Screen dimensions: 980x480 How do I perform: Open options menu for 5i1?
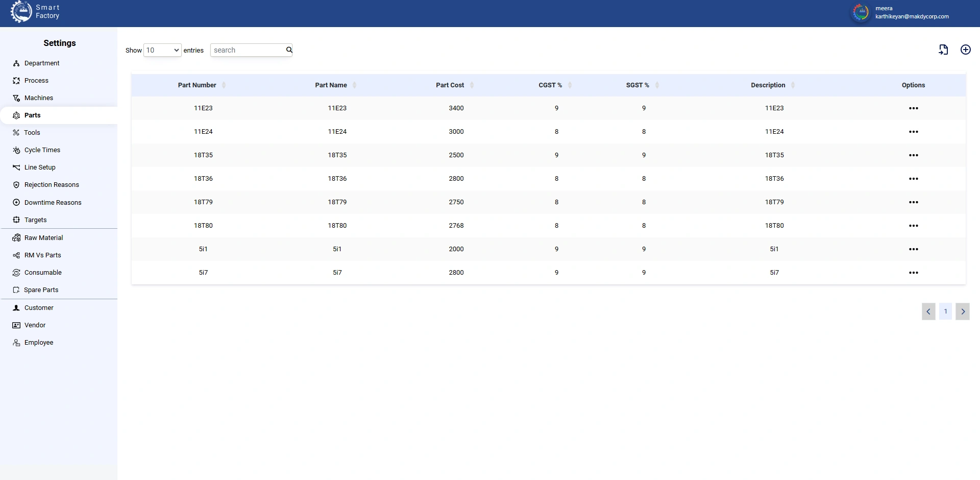coord(913,249)
